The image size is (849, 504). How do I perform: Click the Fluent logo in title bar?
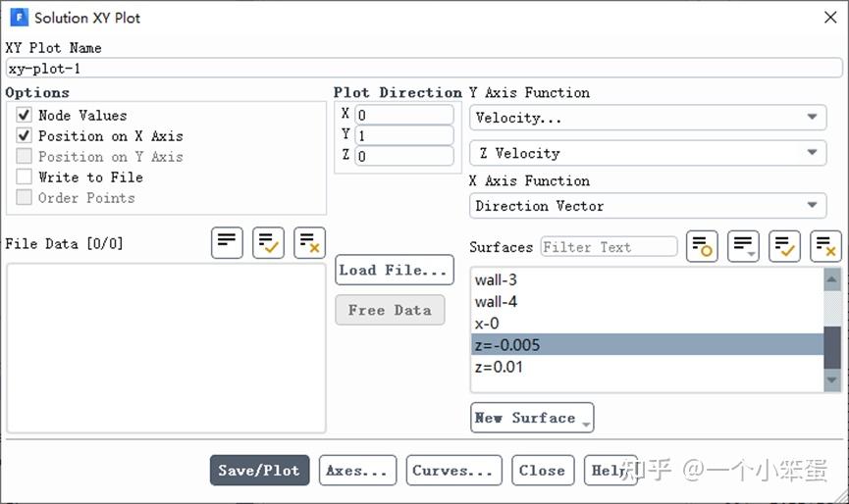pos(19,18)
